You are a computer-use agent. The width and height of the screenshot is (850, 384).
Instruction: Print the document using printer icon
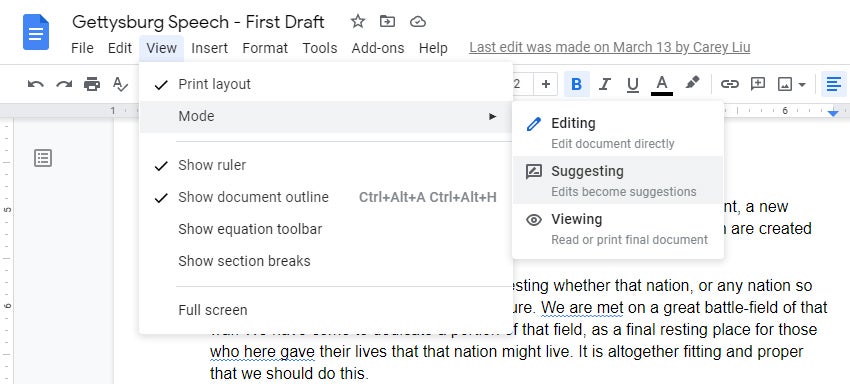(x=92, y=84)
